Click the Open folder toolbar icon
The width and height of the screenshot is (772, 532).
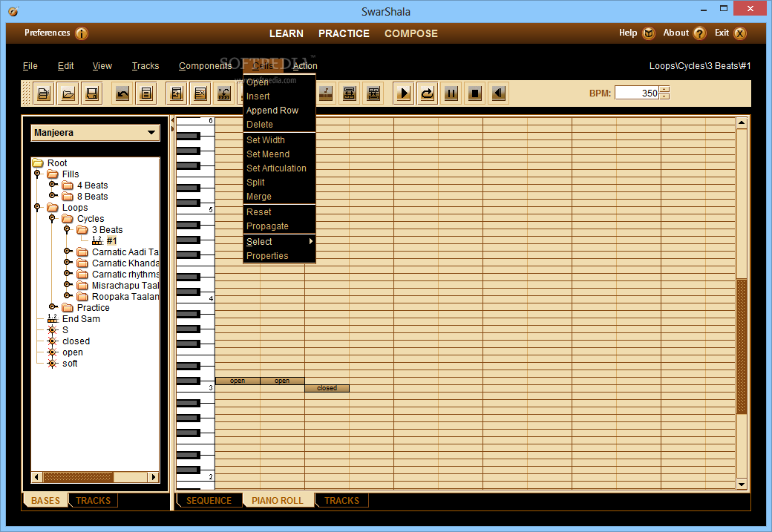pyautogui.click(x=68, y=93)
